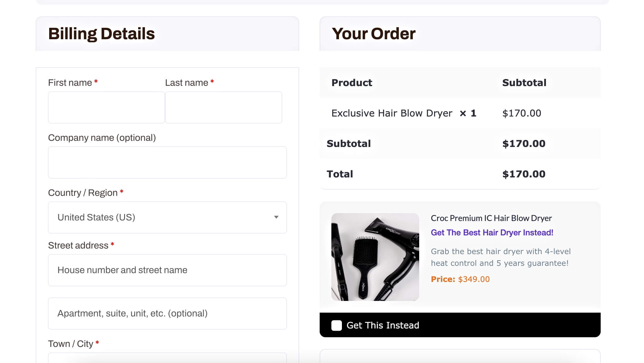Toggle the 'Get This Instead' checkbox
644x363 pixels.
336,325
